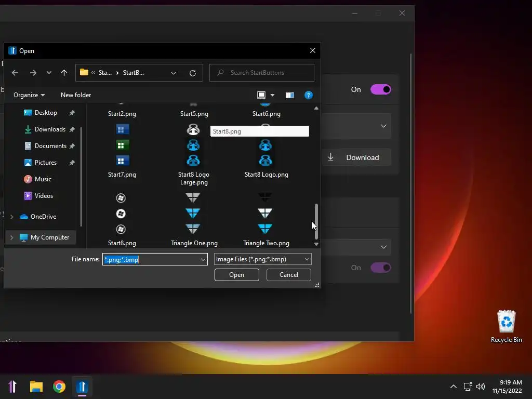Screen dimensions: 532x399
Task: Open recent locations chevron next to forward arrow
Action: 49,73
